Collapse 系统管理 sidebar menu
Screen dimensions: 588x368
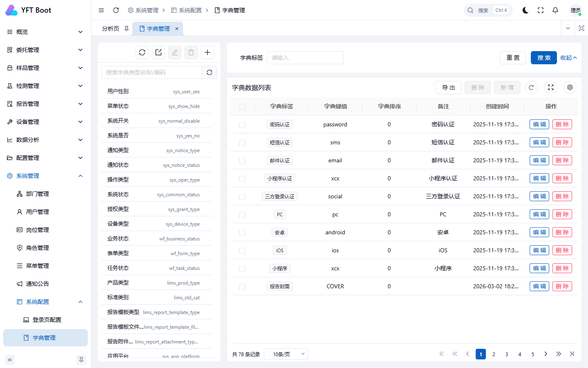(x=45, y=176)
